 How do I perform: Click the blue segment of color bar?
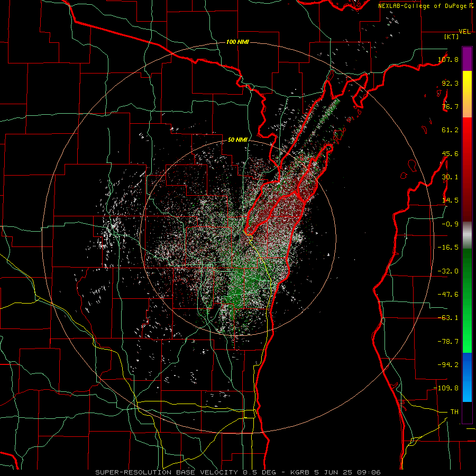(467, 377)
